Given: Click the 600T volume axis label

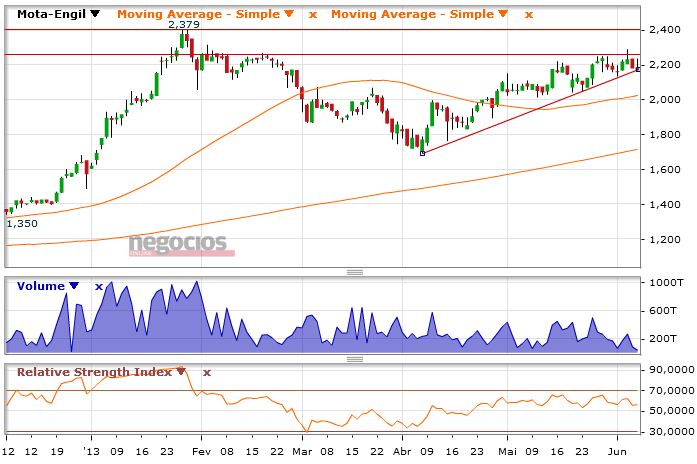Looking at the screenshot, I should (x=663, y=311).
